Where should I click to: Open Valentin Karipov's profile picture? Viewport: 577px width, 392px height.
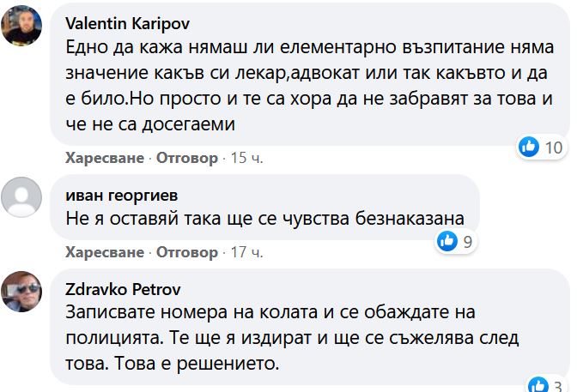click(x=21, y=26)
